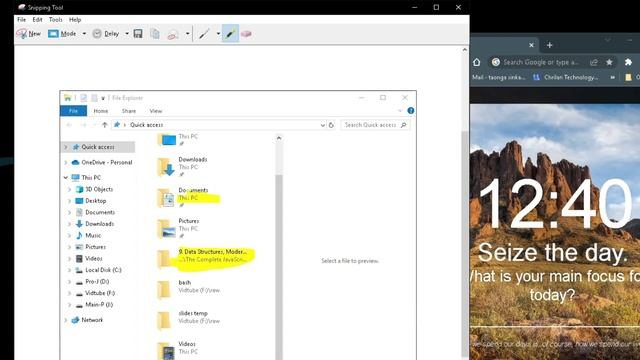Expand the bookmarks bar overflow chevron

(612, 77)
